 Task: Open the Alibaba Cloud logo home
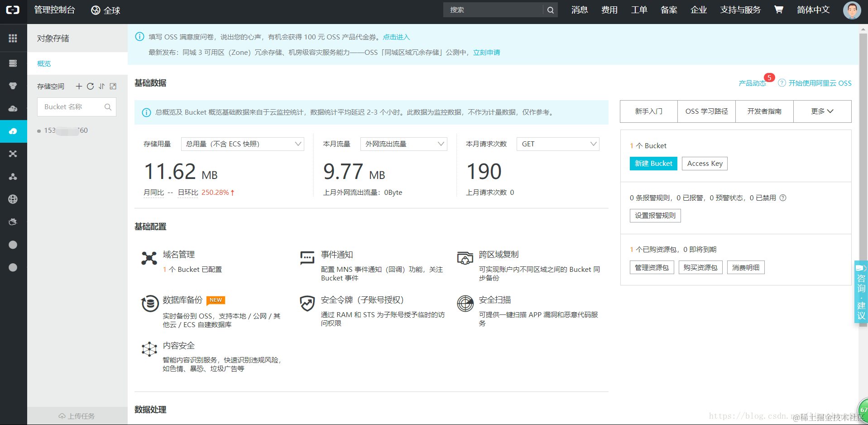pos(13,10)
